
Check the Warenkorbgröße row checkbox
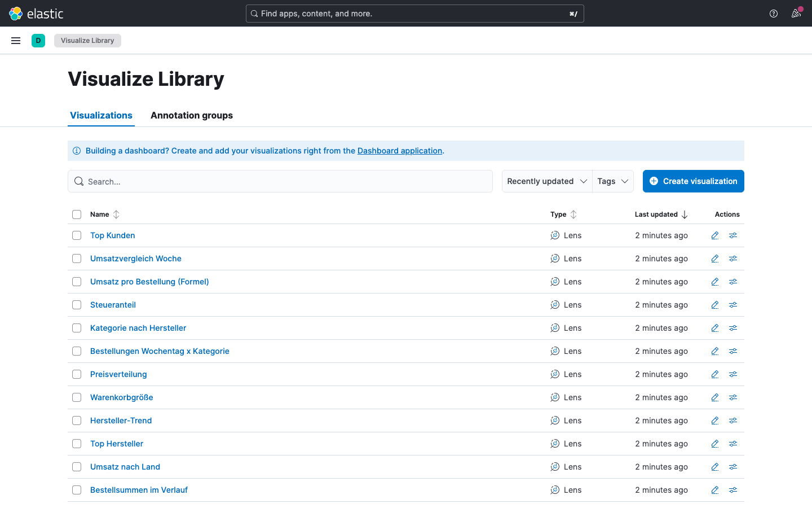click(x=77, y=397)
